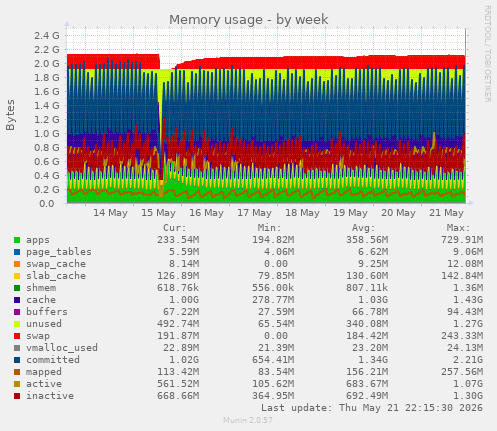Click the committed max value 2.21G
This screenshot has height=431, width=497.
(x=468, y=360)
